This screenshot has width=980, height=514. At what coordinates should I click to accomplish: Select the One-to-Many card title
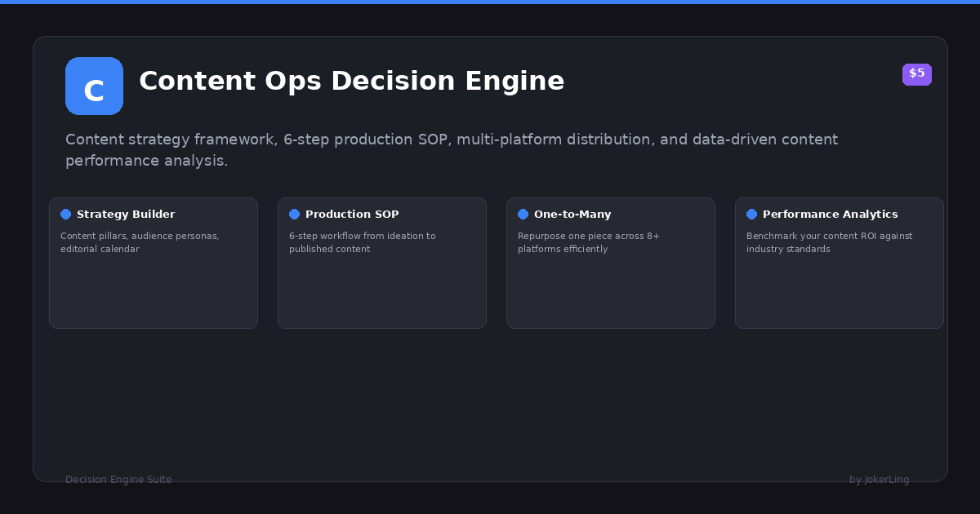572,215
